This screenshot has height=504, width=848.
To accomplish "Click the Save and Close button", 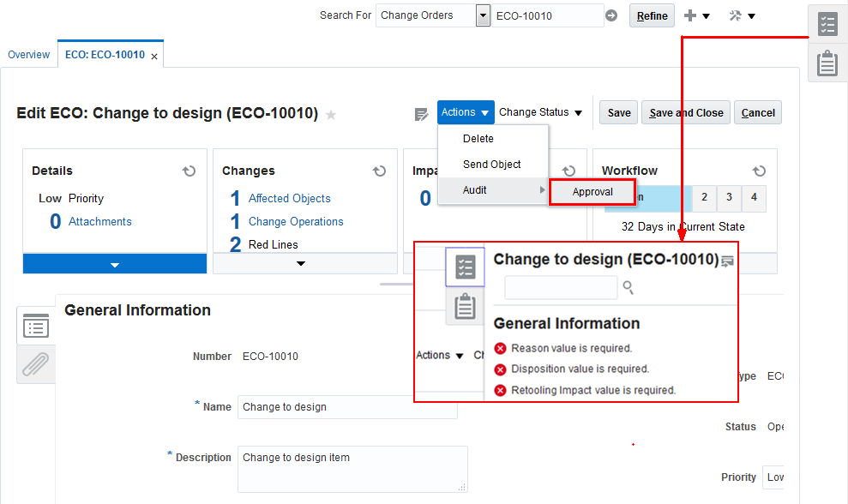I will [x=686, y=113].
